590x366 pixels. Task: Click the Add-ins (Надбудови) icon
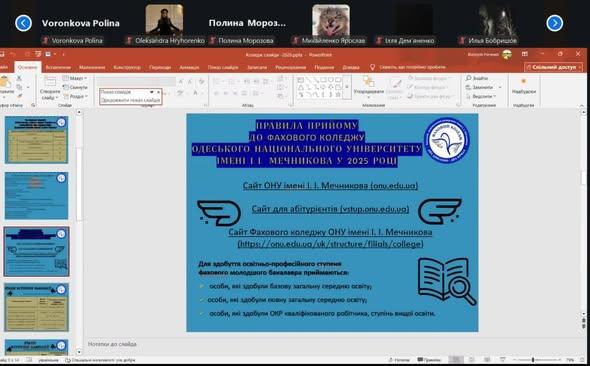point(524,82)
